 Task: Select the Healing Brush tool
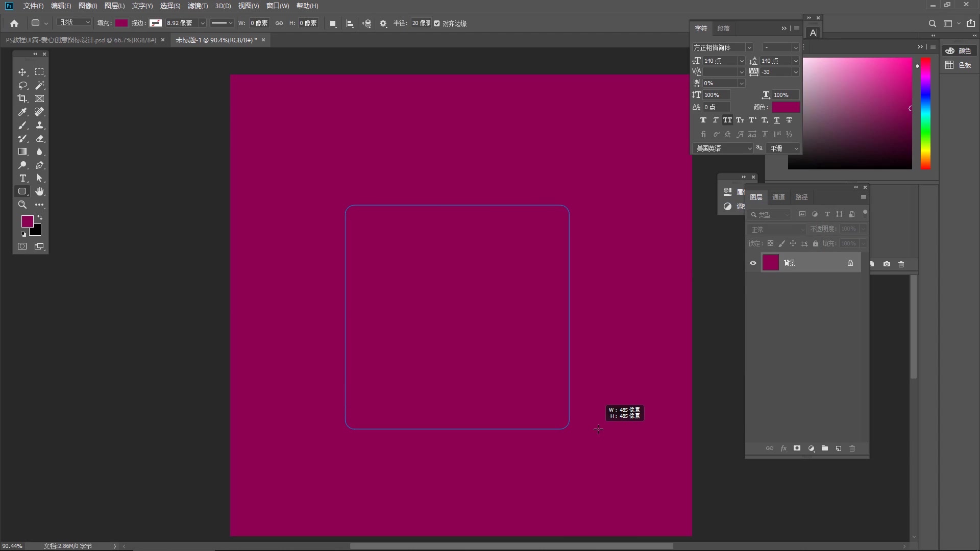pos(39,112)
